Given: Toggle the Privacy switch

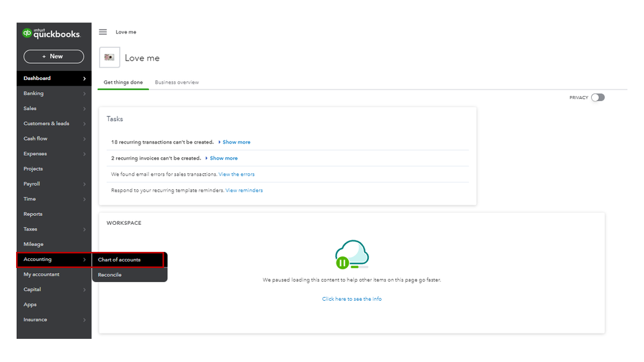Looking at the screenshot, I should click(598, 98).
